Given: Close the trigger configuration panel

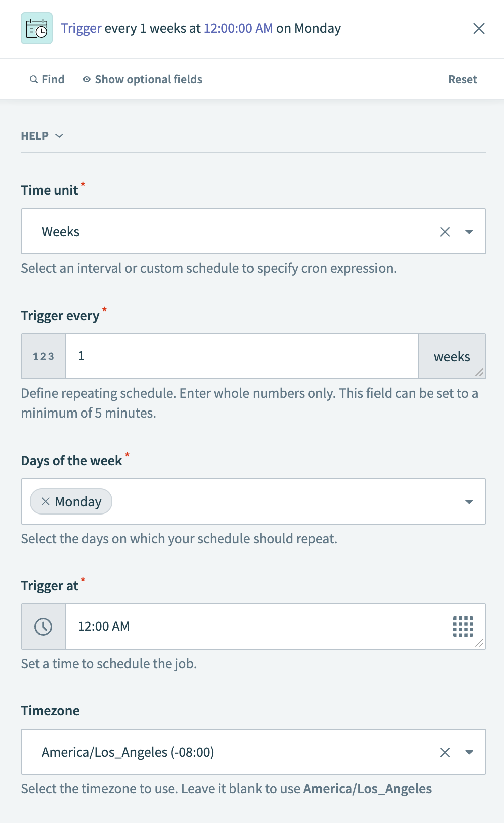Looking at the screenshot, I should tap(479, 29).
